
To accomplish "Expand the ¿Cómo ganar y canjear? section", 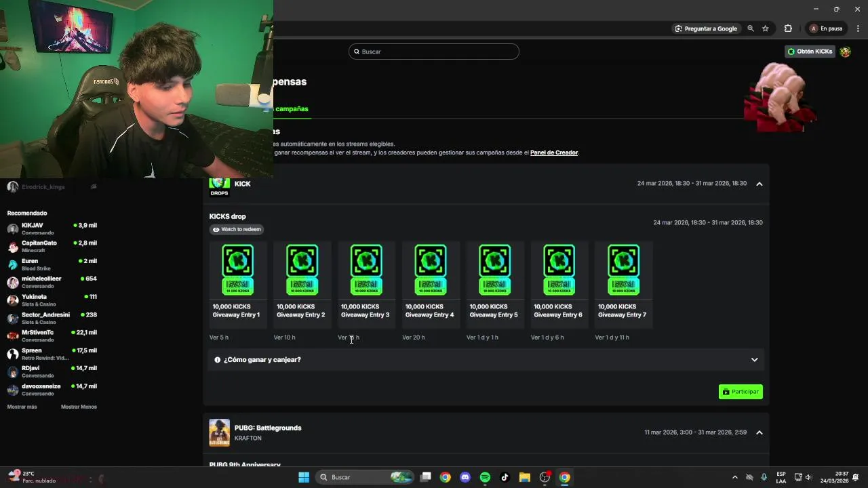I will pos(486,360).
